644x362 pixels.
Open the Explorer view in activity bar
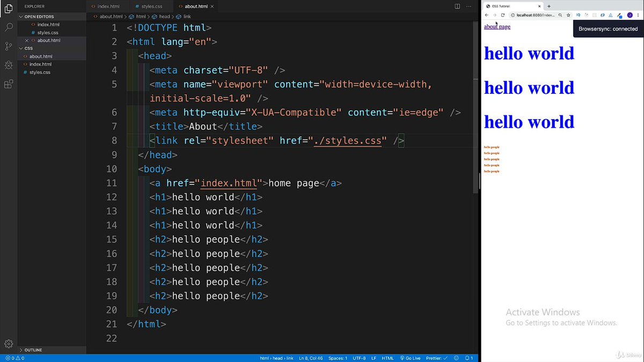(x=9, y=9)
